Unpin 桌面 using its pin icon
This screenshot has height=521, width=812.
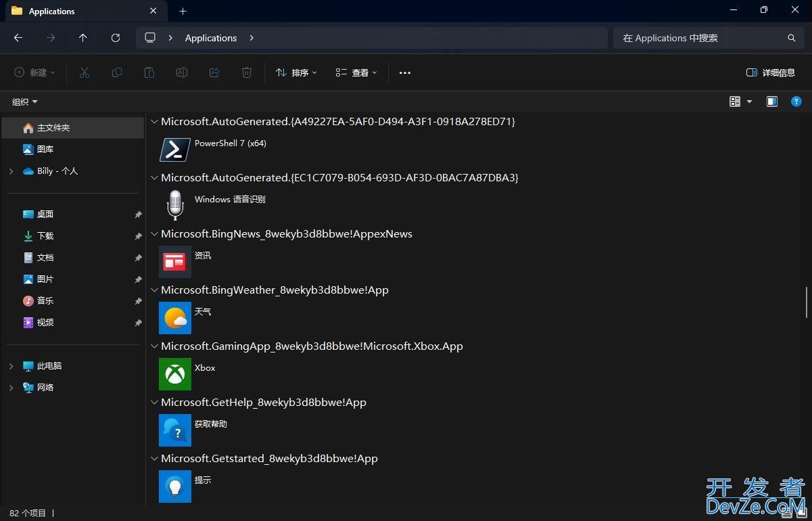coord(138,214)
